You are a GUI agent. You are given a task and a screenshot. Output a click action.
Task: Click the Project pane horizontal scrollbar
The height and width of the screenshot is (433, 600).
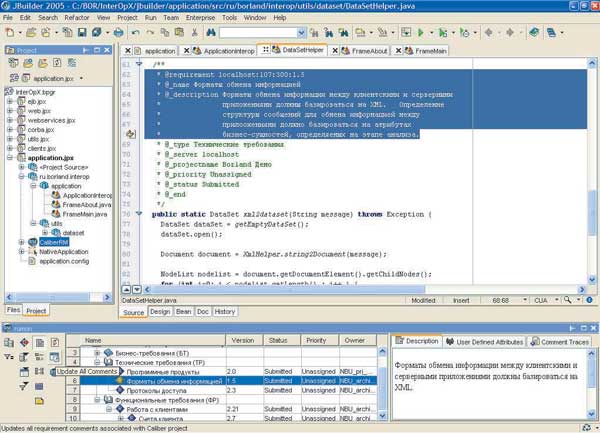pos(57,297)
